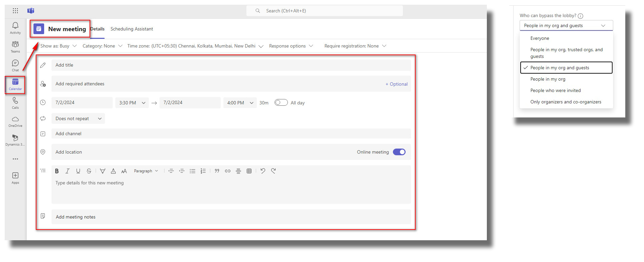644x262 pixels.
Task: Focus the search box at top
Action: (x=325, y=11)
